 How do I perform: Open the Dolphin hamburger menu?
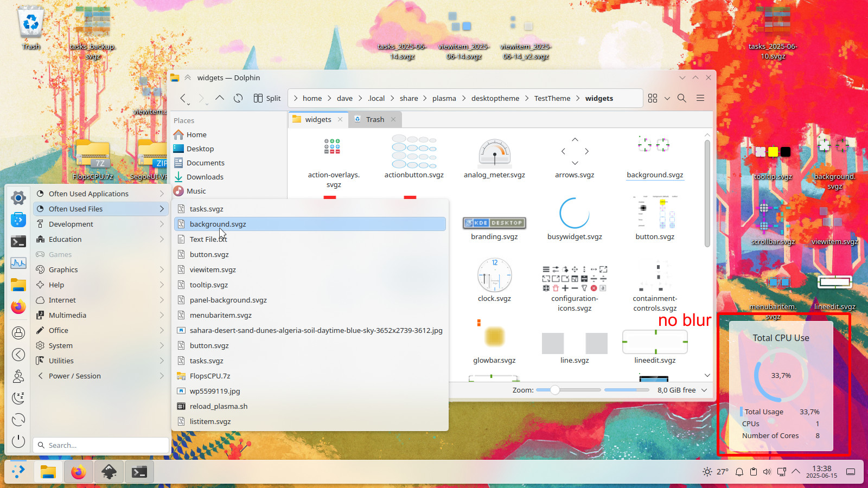tap(700, 98)
